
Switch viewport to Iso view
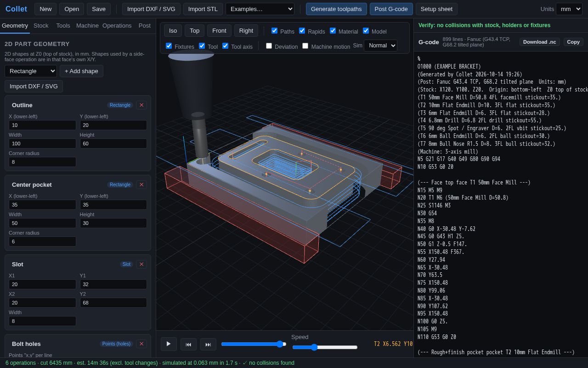click(x=173, y=31)
